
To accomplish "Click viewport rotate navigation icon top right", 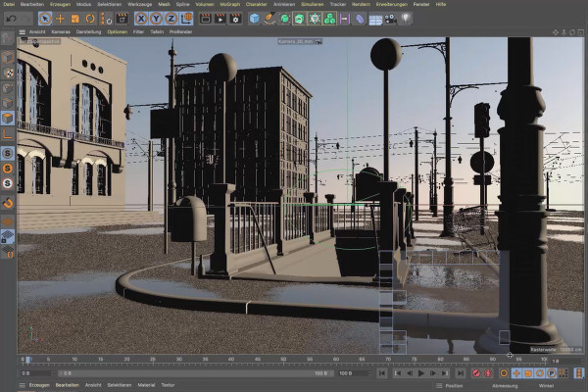I will 572,32.
